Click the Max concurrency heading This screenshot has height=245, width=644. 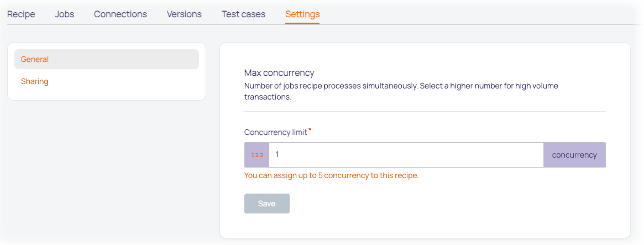tap(279, 73)
